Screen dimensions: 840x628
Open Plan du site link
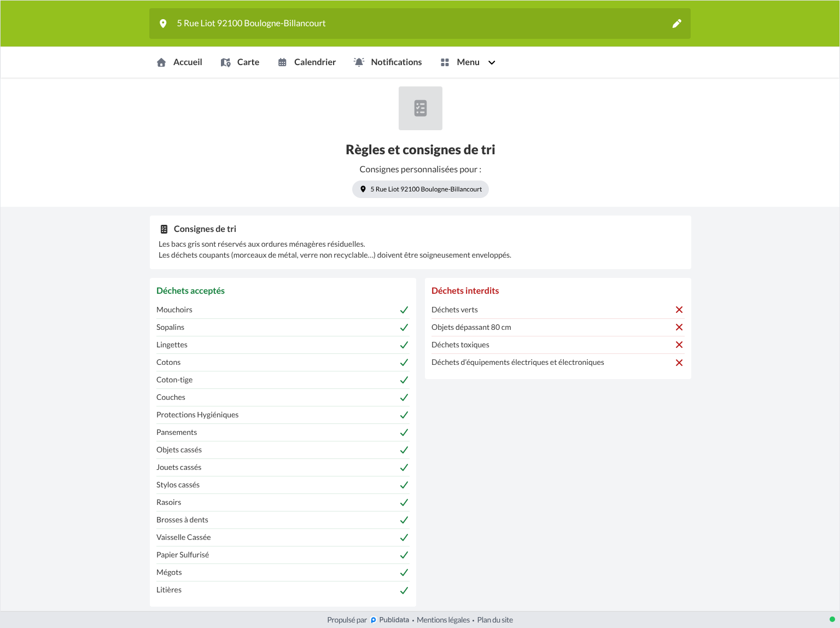pos(495,620)
